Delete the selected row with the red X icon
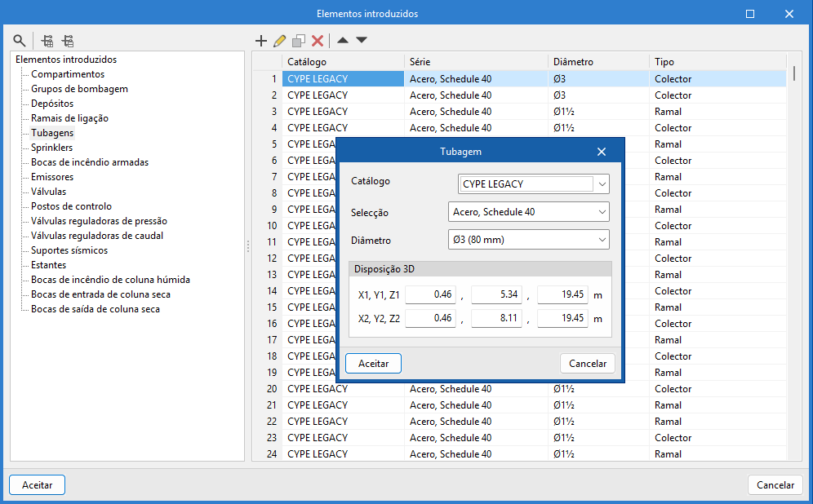813x504 pixels. [x=318, y=40]
